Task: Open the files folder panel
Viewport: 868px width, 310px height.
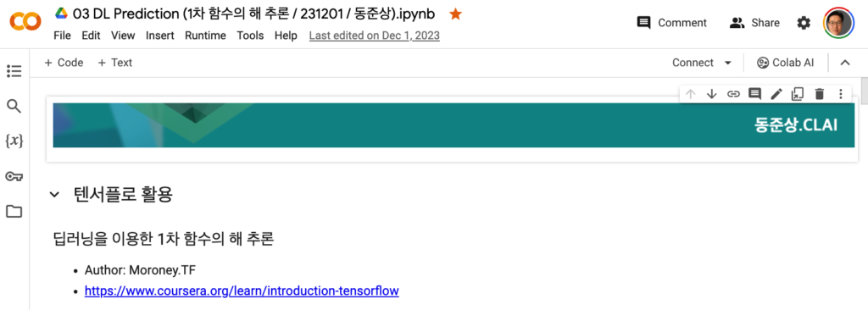Action: pyautogui.click(x=14, y=212)
